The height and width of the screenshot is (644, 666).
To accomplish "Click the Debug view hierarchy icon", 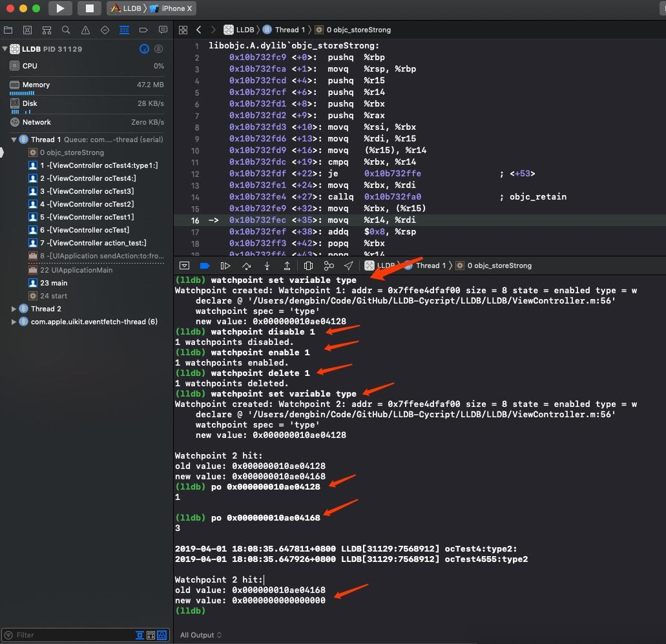I will [308, 266].
